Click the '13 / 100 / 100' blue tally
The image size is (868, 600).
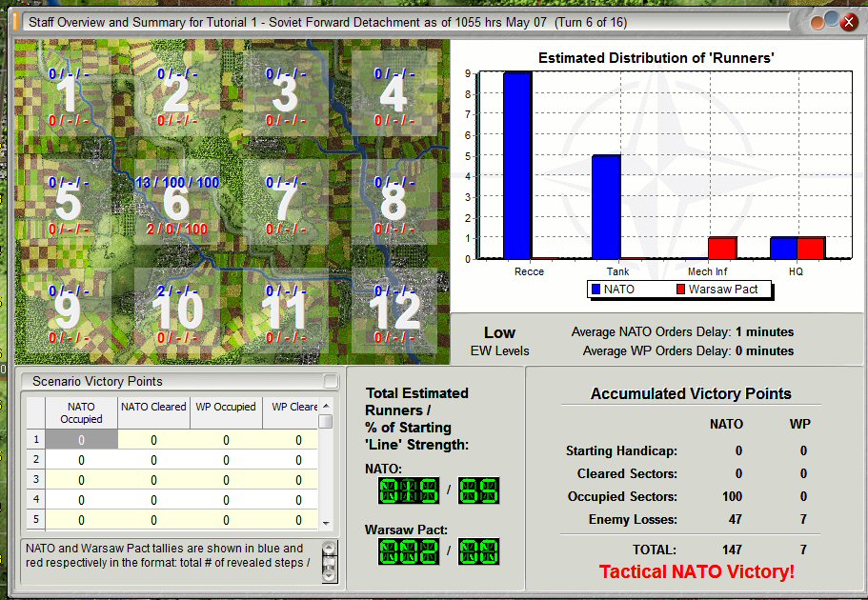click(x=177, y=183)
